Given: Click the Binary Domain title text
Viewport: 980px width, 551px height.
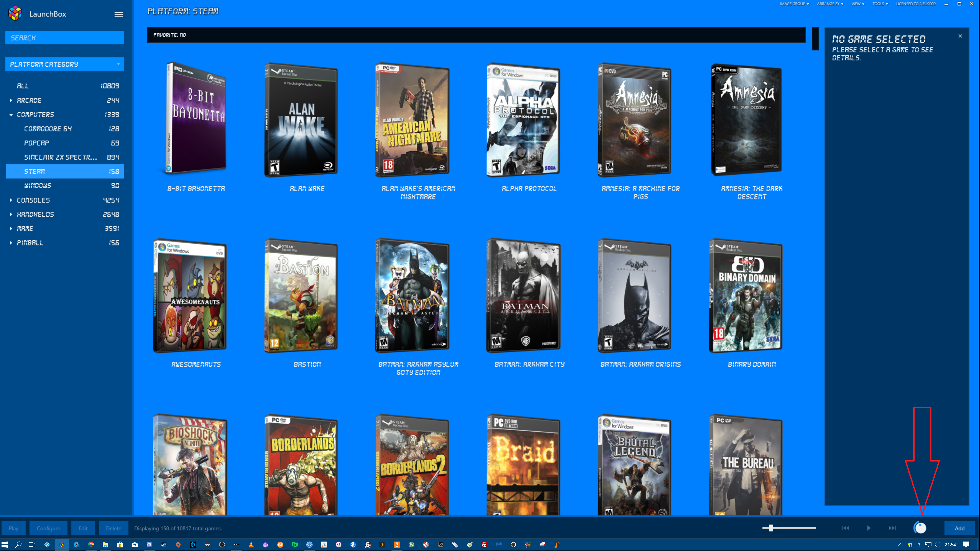Looking at the screenshot, I should click(752, 365).
